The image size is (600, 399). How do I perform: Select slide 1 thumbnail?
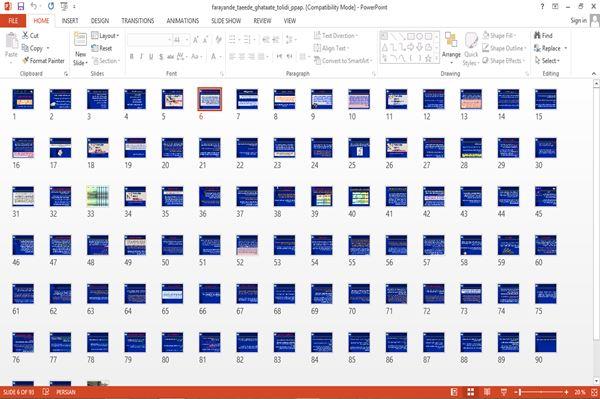[x=23, y=99]
